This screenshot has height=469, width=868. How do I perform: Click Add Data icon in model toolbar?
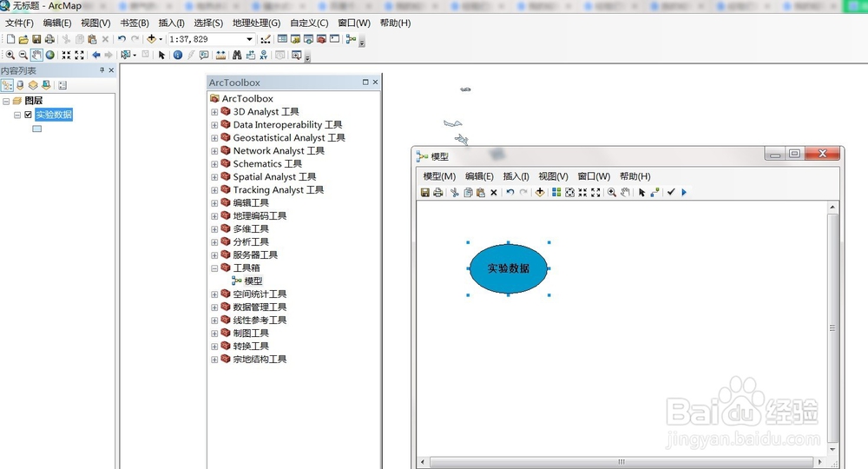540,192
